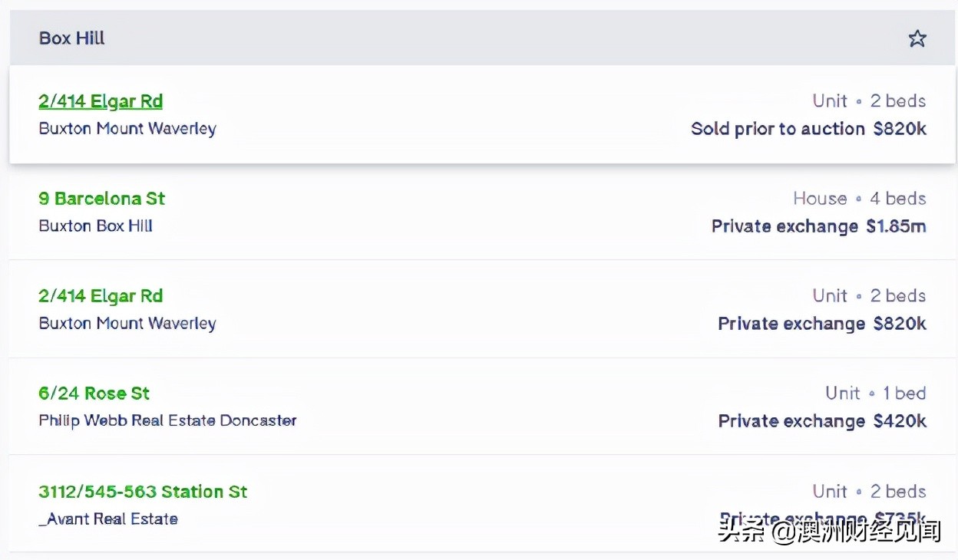Click Philip Webb Real Estate Doncaster agency
This screenshot has width=958, height=560.
click(167, 421)
